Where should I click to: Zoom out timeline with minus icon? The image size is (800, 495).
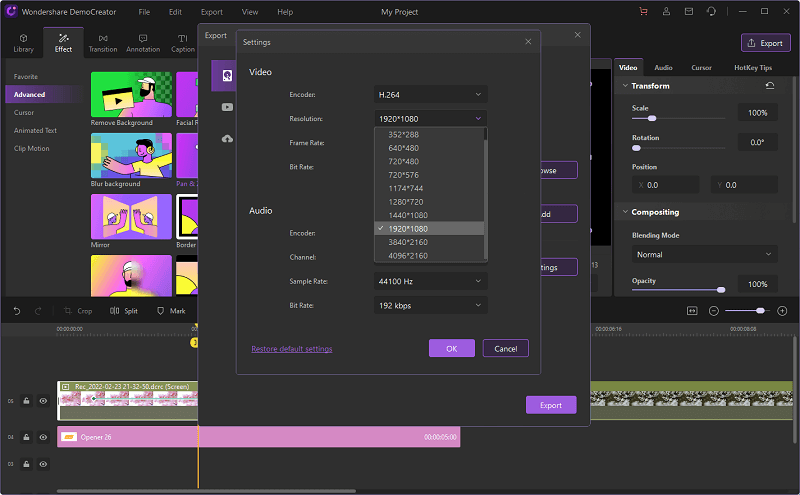pos(714,311)
